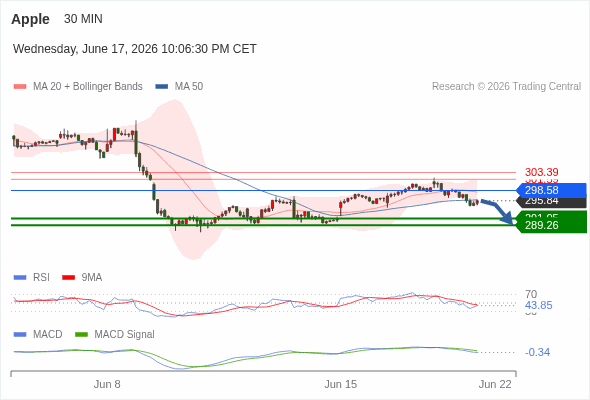Toggle the MACD blue legend marker
The image size is (590, 400).
coord(20,335)
